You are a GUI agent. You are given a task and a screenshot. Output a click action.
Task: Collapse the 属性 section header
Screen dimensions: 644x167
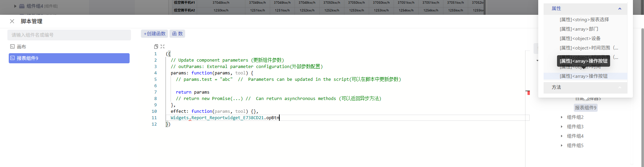click(619, 9)
